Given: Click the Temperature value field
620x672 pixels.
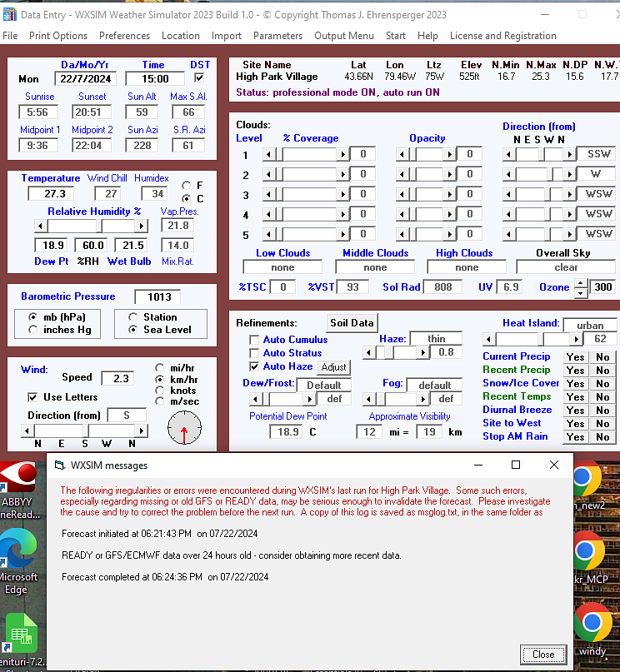Looking at the screenshot, I should 51,194.
